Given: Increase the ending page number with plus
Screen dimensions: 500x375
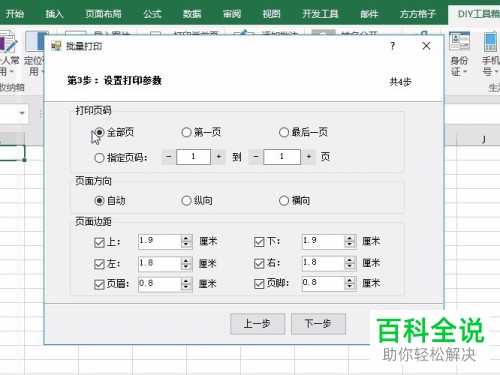Looking at the screenshot, I should click(x=309, y=157).
